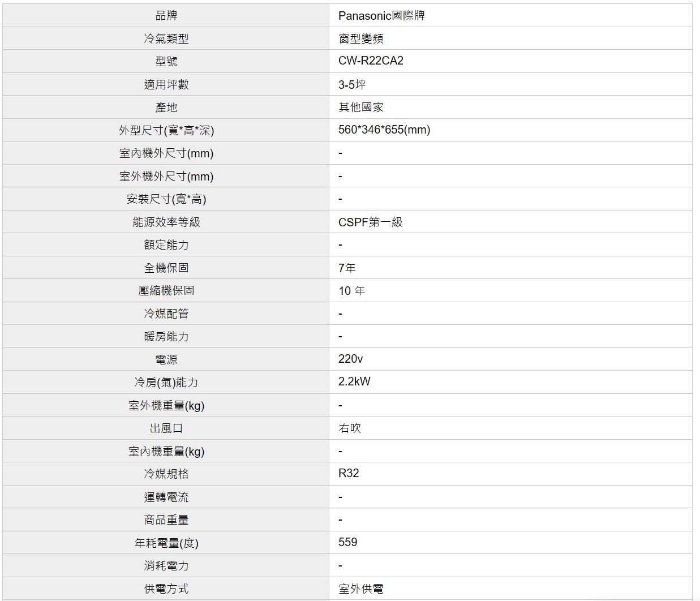Click the 室外供電 power supply value
The image size is (700, 601).
coord(361,589)
